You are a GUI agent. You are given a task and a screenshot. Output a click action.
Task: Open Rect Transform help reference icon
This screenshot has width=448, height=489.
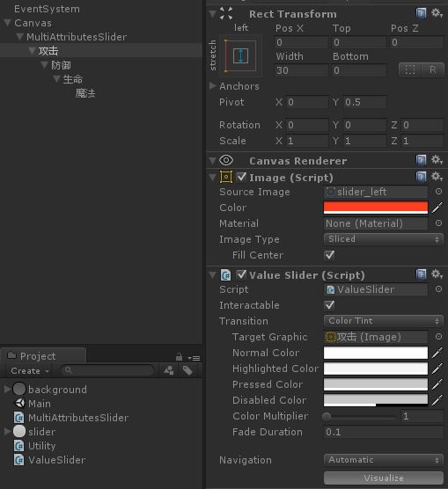click(x=421, y=13)
